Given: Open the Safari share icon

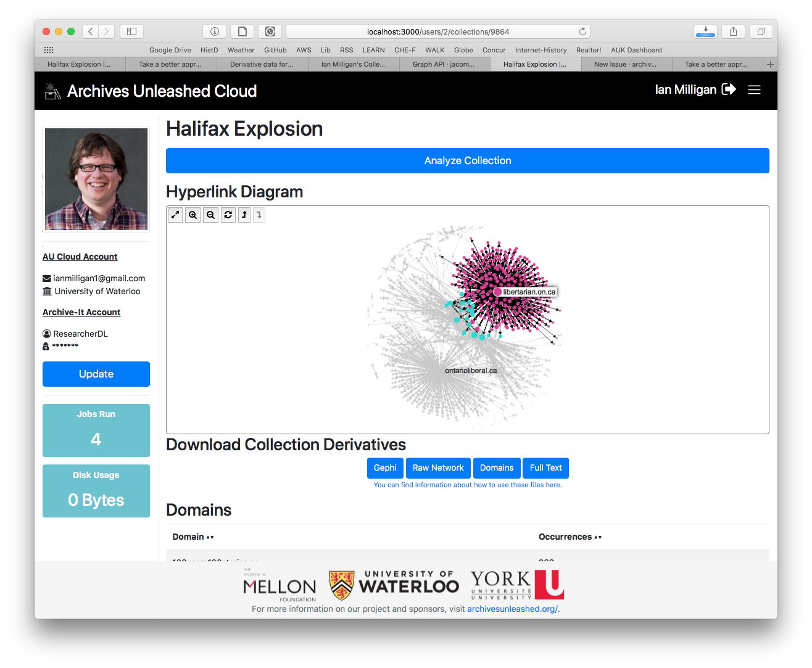Looking at the screenshot, I should (x=733, y=31).
